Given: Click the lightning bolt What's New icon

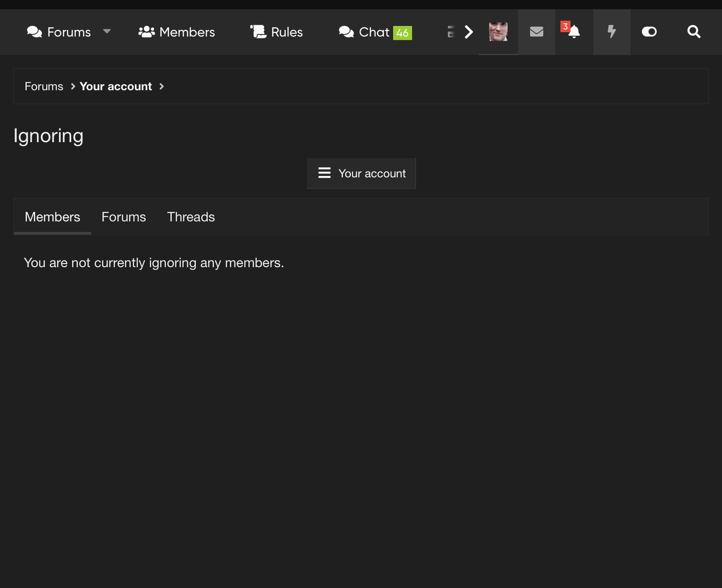Looking at the screenshot, I should [x=611, y=32].
